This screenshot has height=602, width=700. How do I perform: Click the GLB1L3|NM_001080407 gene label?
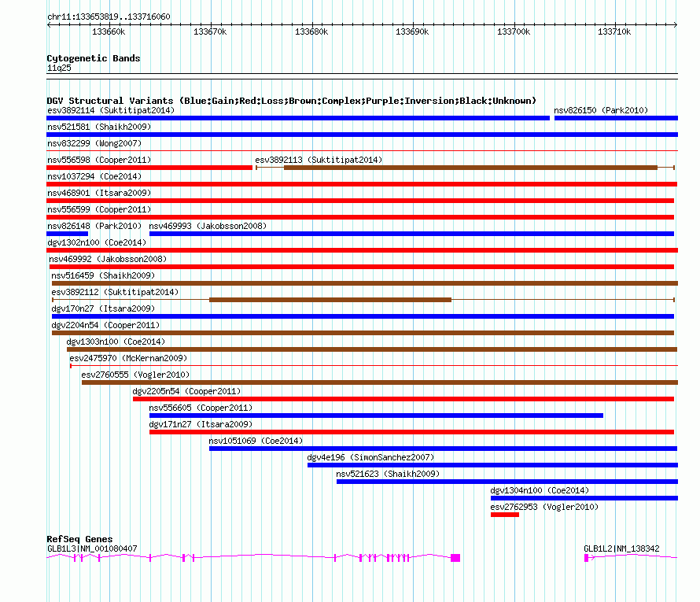(x=92, y=548)
